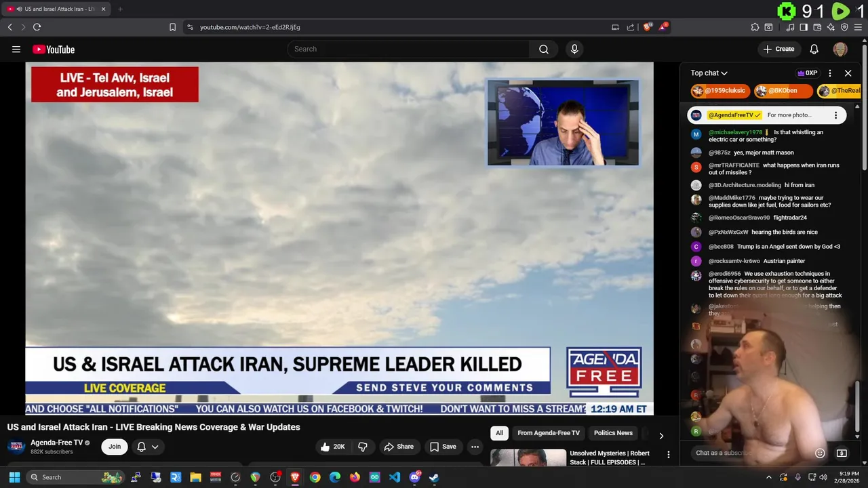The image size is (868, 488).
Task: Select From Agenda-Free TV chip
Action: (x=549, y=433)
